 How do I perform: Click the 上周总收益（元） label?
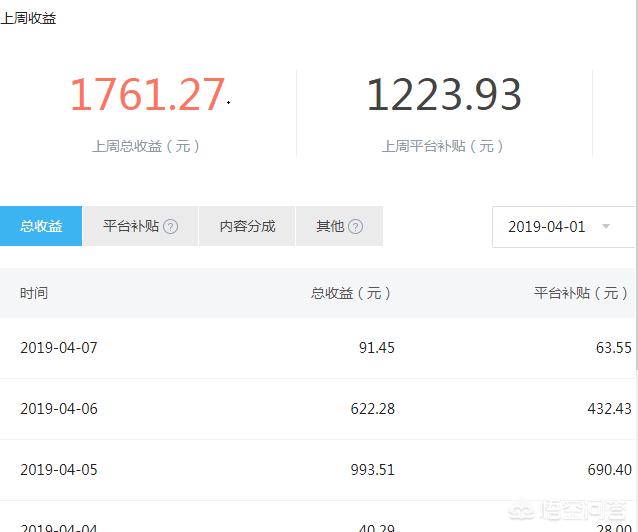point(146,146)
